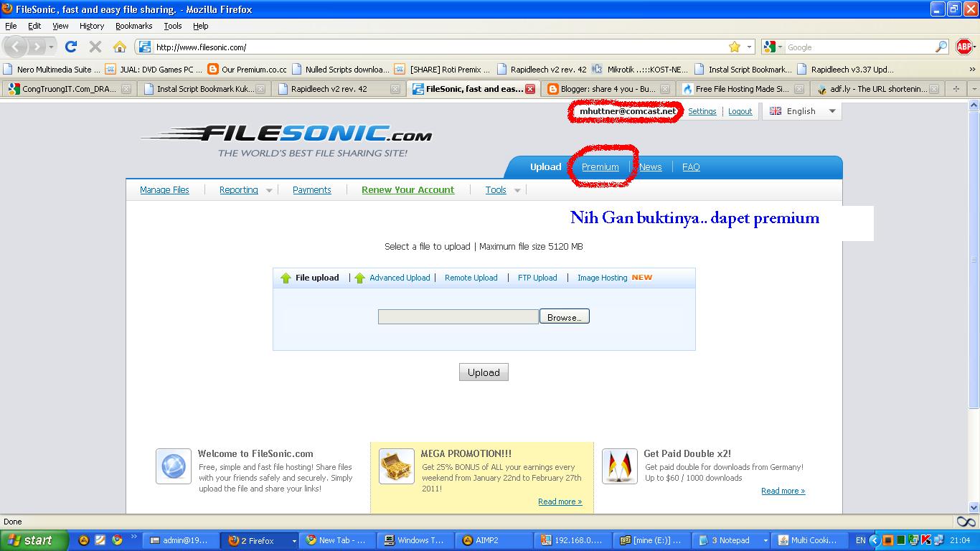Image resolution: width=980 pixels, height=551 pixels.
Task: Click Renew Your Account link
Action: (407, 190)
